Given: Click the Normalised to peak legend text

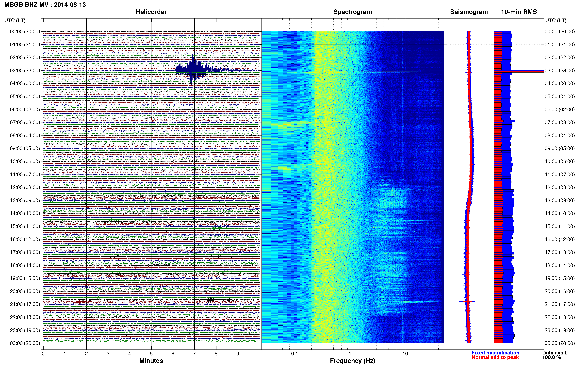Looking at the screenshot, I should (495, 357).
